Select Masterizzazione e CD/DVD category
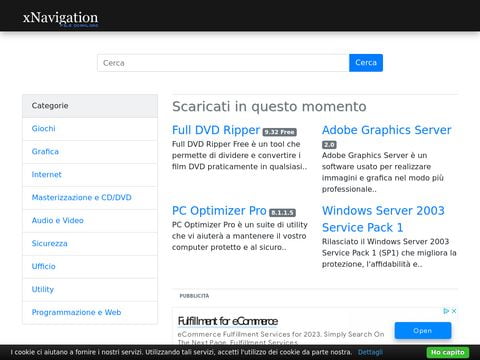This screenshot has height=360, width=480. click(x=81, y=198)
